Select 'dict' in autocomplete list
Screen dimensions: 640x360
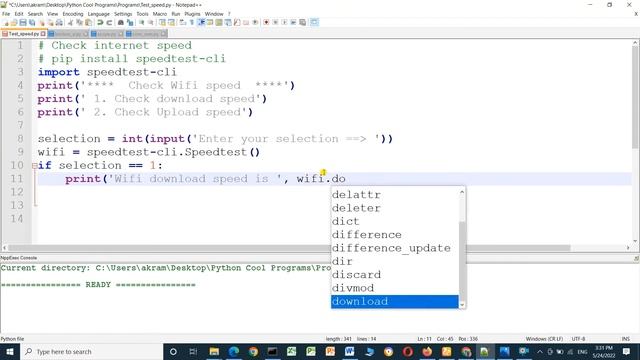(x=395, y=221)
